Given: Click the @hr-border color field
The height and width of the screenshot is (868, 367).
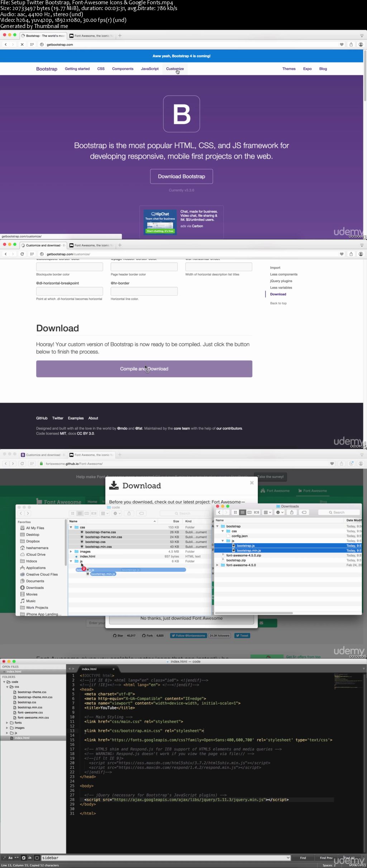Looking at the screenshot, I should coord(144,291).
